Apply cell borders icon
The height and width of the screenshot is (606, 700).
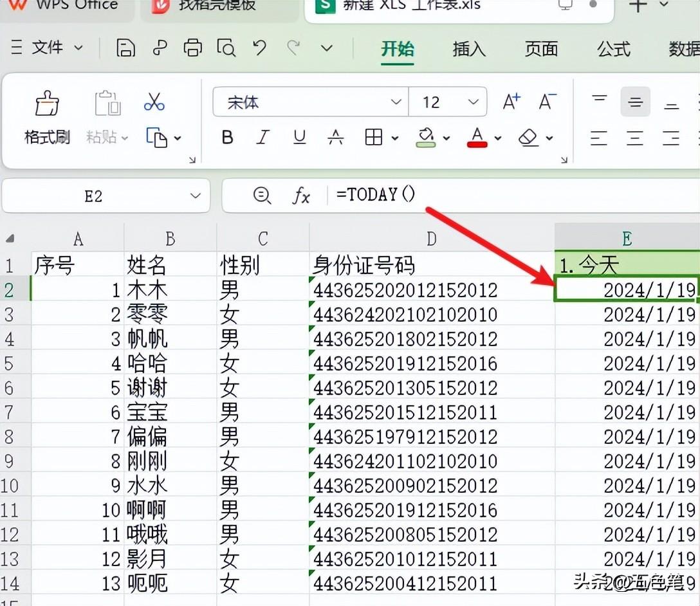(373, 138)
